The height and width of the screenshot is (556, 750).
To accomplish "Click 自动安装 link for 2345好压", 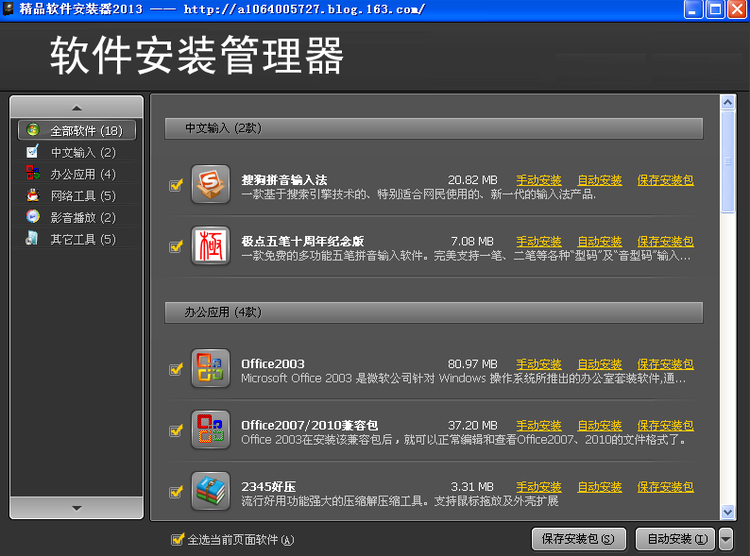I will (600, 487).
